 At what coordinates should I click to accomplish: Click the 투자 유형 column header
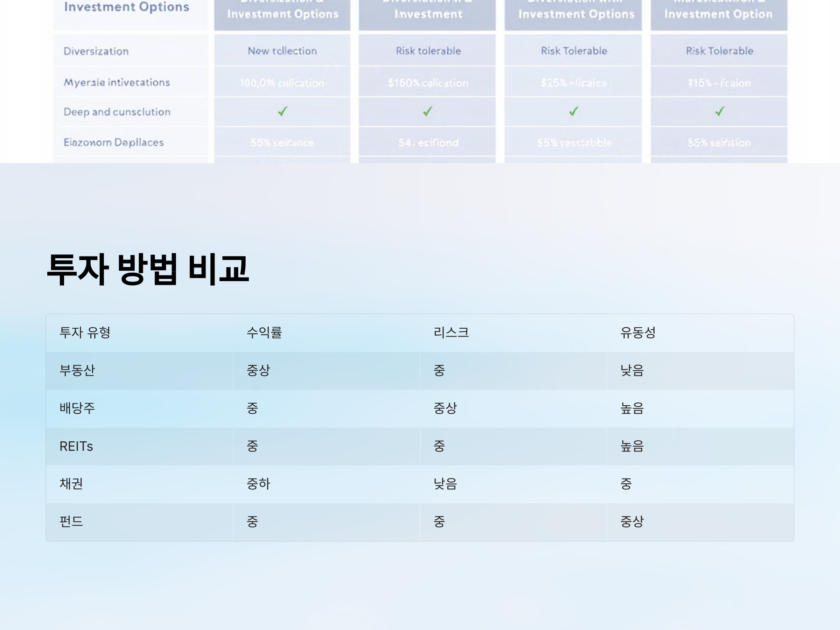click(85, 332)
